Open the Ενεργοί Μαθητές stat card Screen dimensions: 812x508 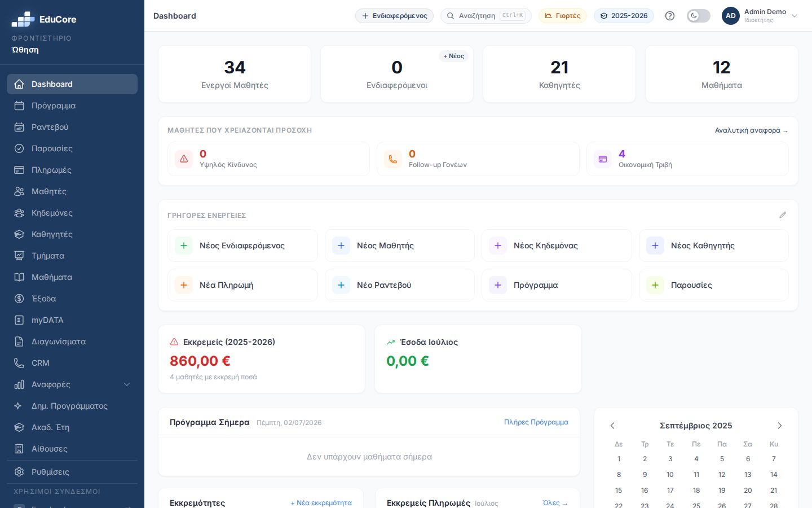235,74
